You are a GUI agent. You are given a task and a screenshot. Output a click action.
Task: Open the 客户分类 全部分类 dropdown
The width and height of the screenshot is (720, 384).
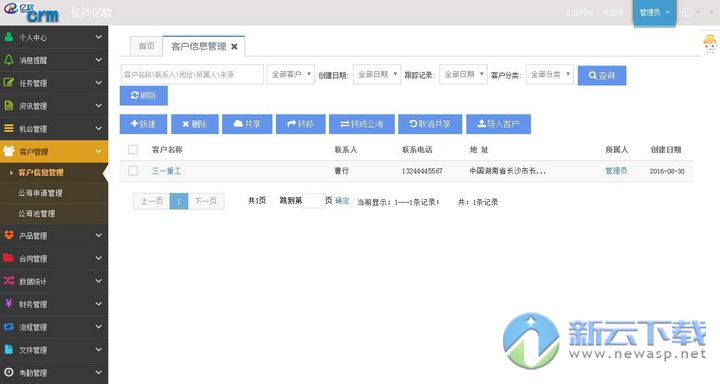point(550,74)
